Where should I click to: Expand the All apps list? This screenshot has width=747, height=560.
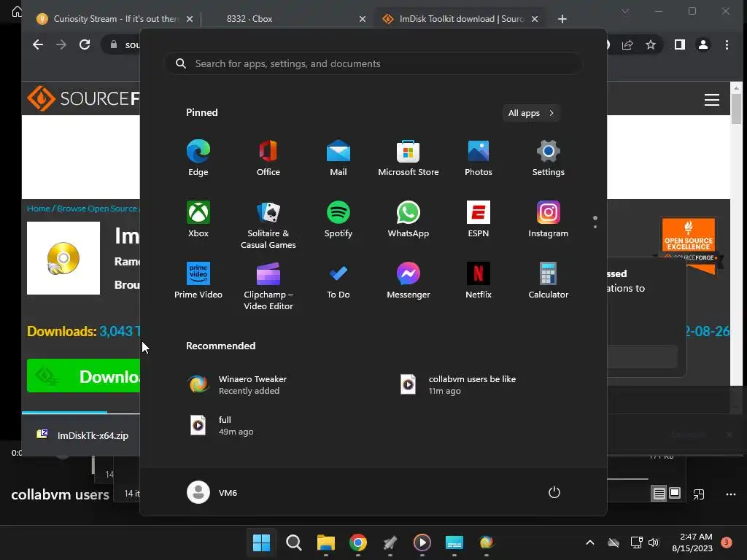pyautogui.click(x=531, y=113)
